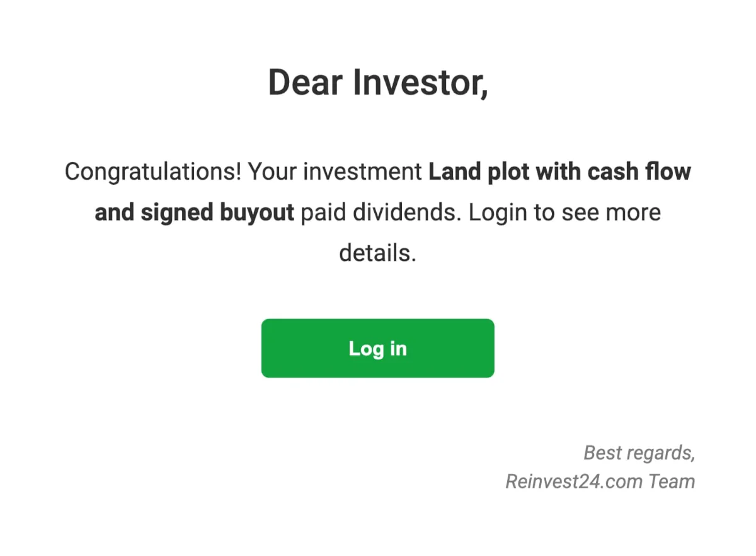
Task: Click the word details. in paragraph
Action: (378, 253)
